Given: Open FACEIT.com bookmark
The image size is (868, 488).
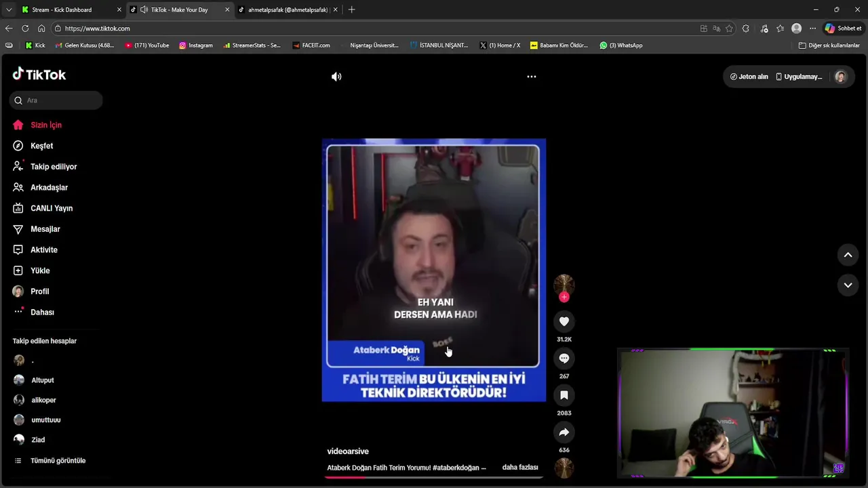Looking at the screenshot, I should click(x=311, y=45).
